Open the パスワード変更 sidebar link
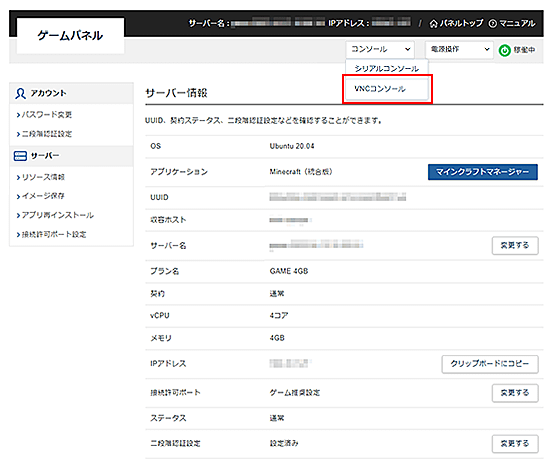Viewport: 550px width, 466px height. (x=44, y=115)
